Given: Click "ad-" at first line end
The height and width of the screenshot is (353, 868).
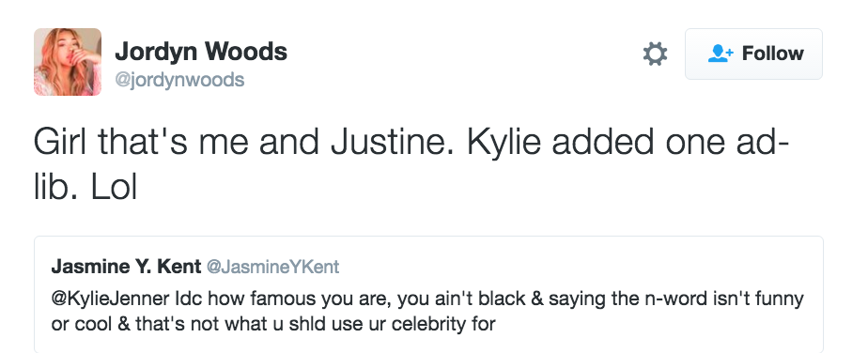Looking at the screenshot, I should click(762, 141).
